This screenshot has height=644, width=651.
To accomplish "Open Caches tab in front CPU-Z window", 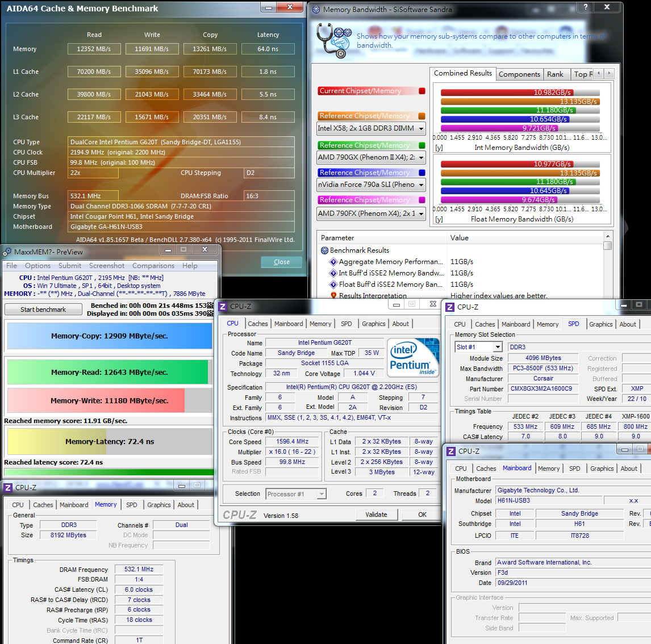I will tap(258, 324).
